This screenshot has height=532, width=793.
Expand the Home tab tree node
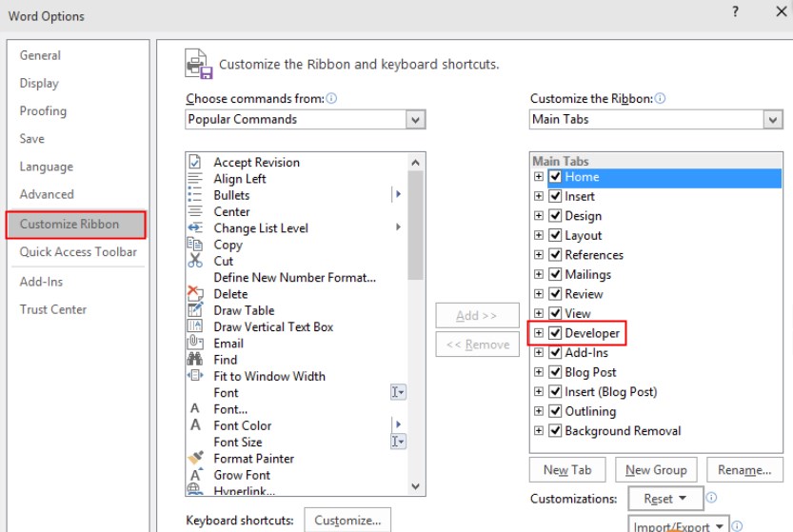[539, 177]
